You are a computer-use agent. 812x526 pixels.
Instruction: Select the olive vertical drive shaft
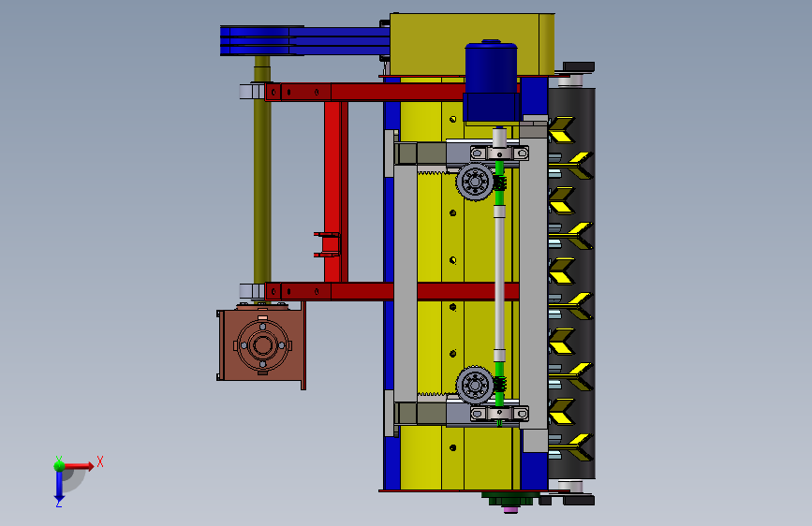[262, 179]
